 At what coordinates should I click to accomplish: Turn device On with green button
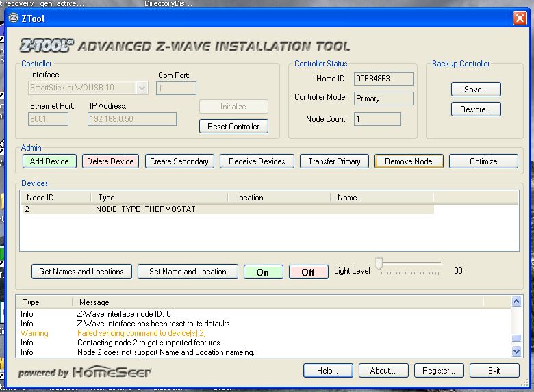click(x=264, y=272)
